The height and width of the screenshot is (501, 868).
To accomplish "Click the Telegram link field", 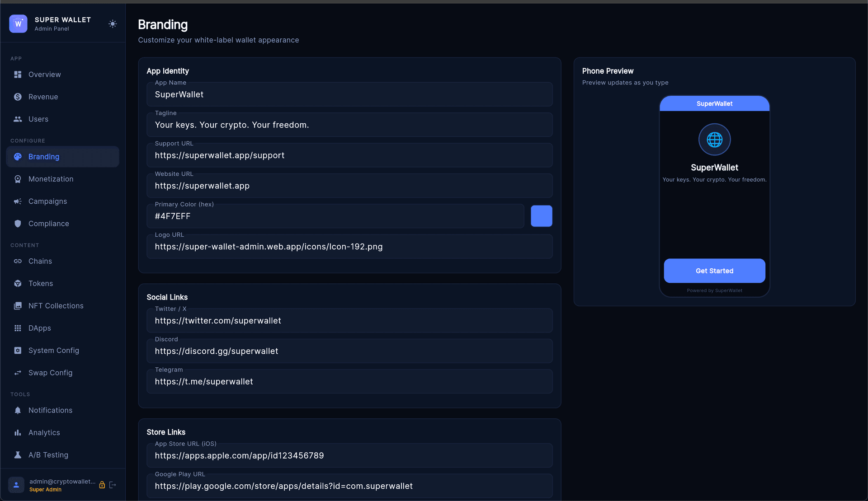I will coord(349,381).
